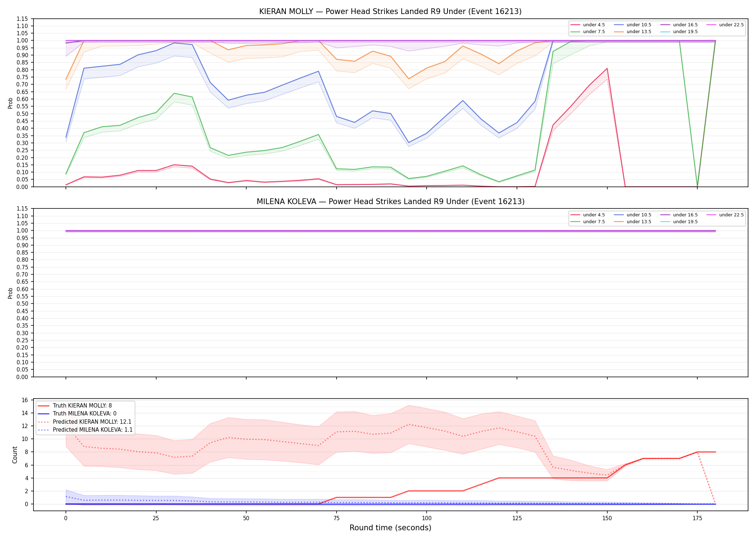The image size is (756, 540).
Task: Click the Count axis tick label 12
Action: click(25, 426)
